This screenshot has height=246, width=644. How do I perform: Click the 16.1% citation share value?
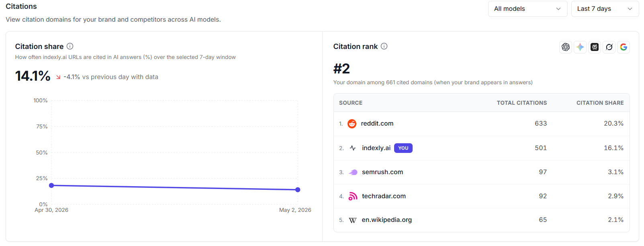613,148
